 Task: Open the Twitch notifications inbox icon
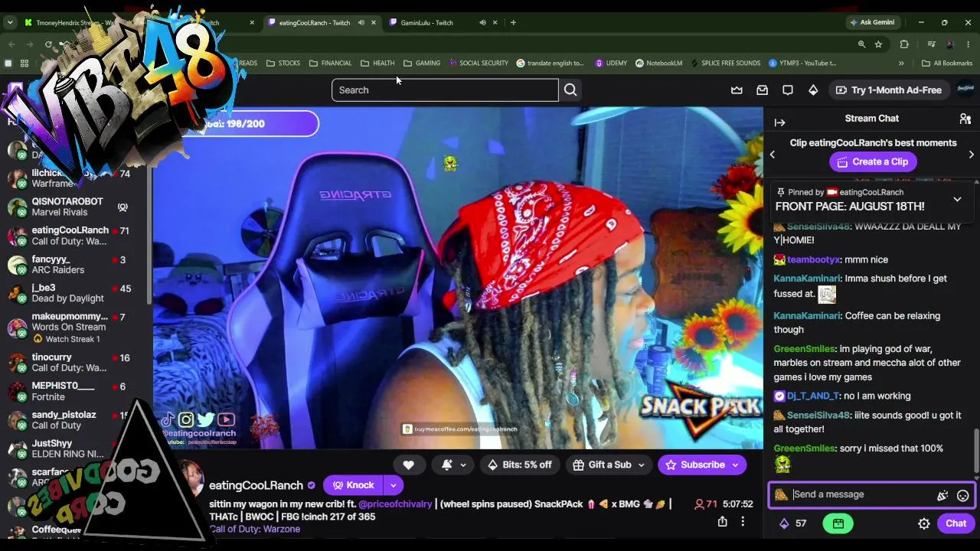click(x=762, y=90)
